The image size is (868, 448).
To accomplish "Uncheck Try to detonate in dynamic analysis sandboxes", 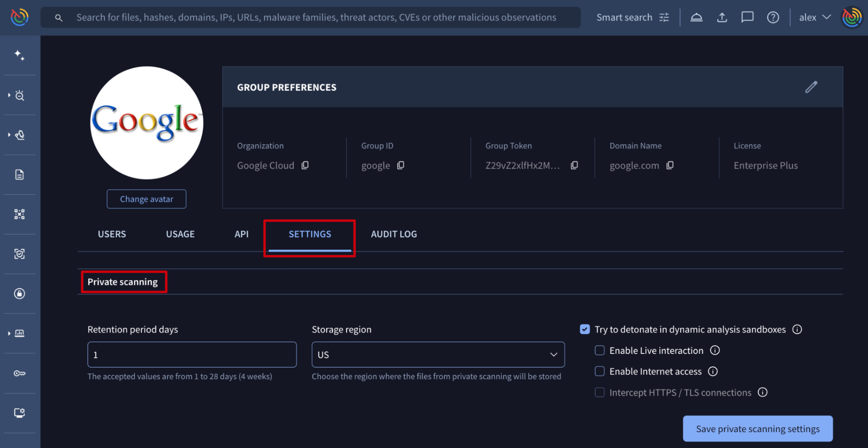I will 585,330.
